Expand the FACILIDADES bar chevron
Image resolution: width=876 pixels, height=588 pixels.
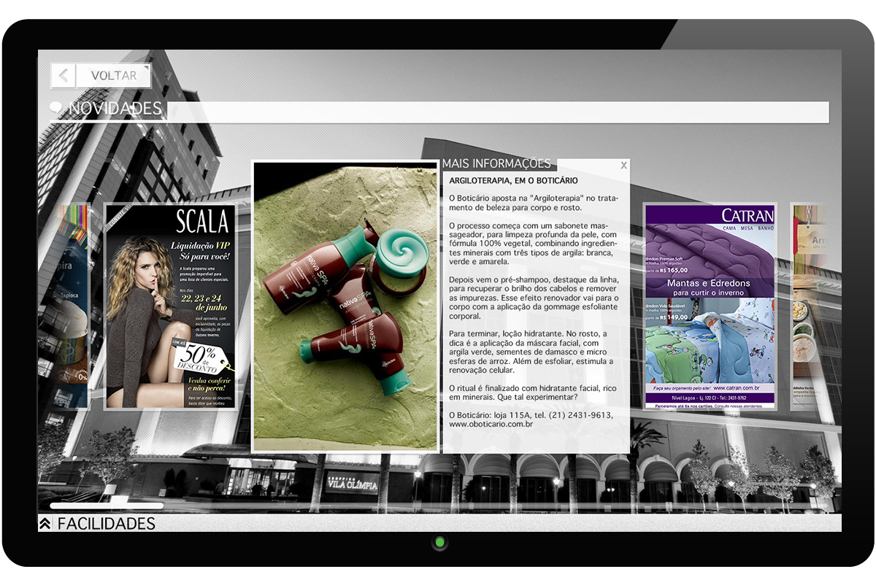(45, 524)
